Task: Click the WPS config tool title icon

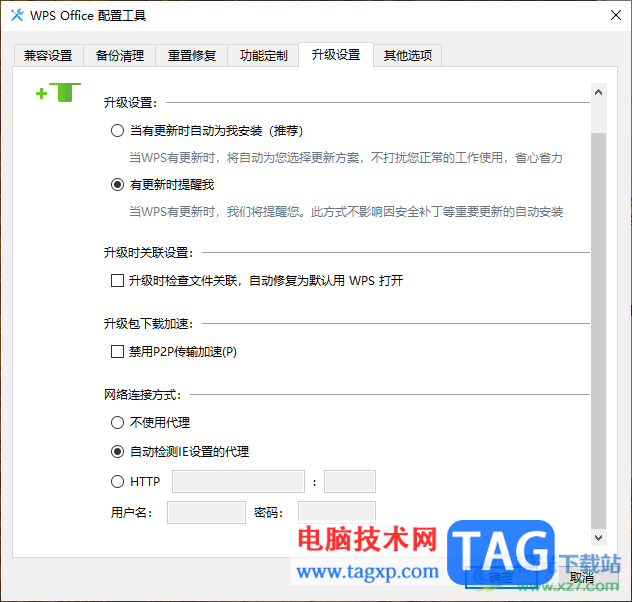Action: [17, 15]
